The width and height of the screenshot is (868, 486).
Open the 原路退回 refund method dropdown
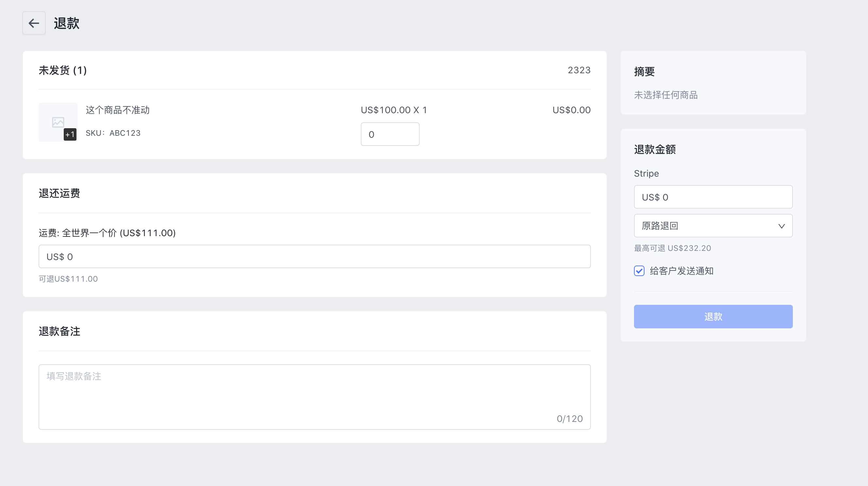pos(713,226)
